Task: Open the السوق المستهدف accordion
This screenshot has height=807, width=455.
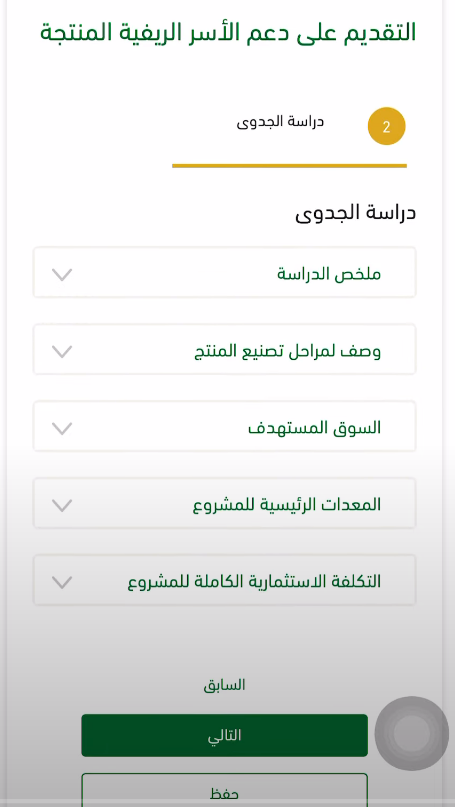Action: (224, 427)
